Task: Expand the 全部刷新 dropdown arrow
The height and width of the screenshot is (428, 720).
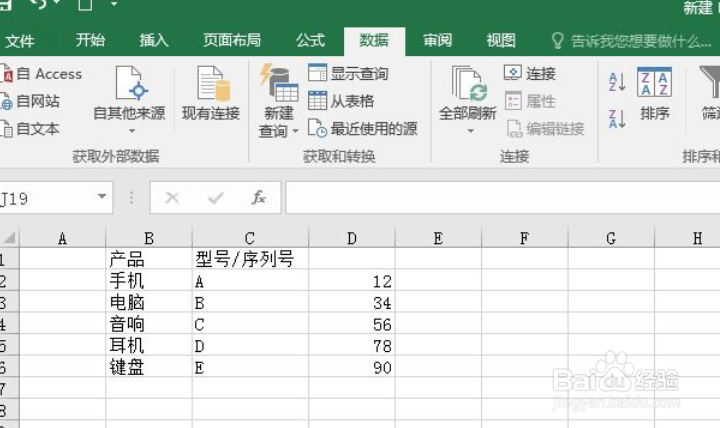Action: (470, 131)
